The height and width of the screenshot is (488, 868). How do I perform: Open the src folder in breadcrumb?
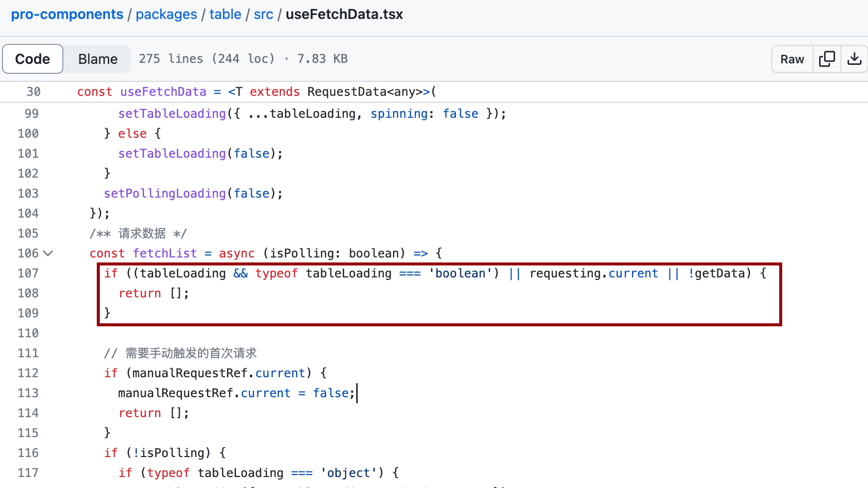tap(263, 14)
